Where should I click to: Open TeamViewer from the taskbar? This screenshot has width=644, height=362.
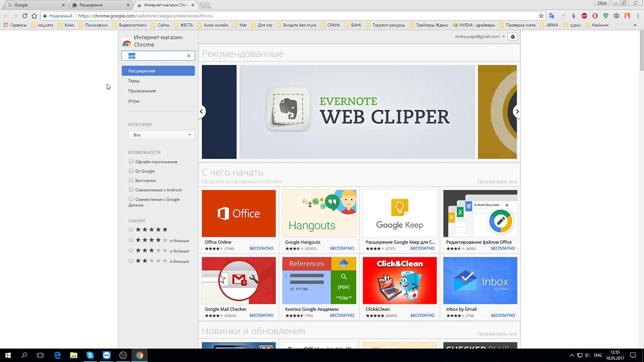[x=107, y=355]
